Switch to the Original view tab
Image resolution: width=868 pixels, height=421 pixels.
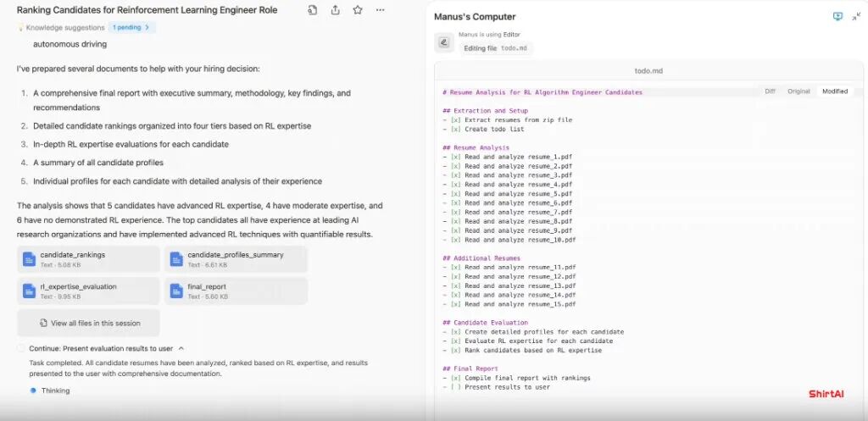pos(798,91)
